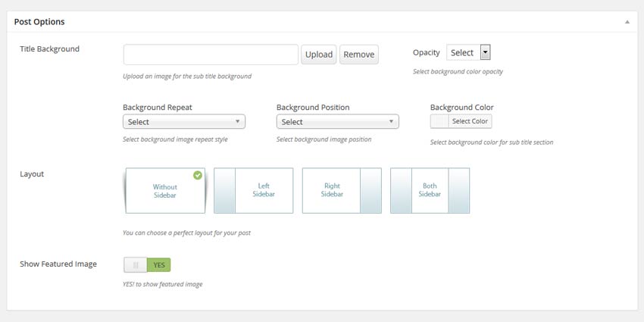This screenshot has width=644, height=322.
Task: Open the Background Position dropdown
Action: pyautogui.click(x=338, y=121)
